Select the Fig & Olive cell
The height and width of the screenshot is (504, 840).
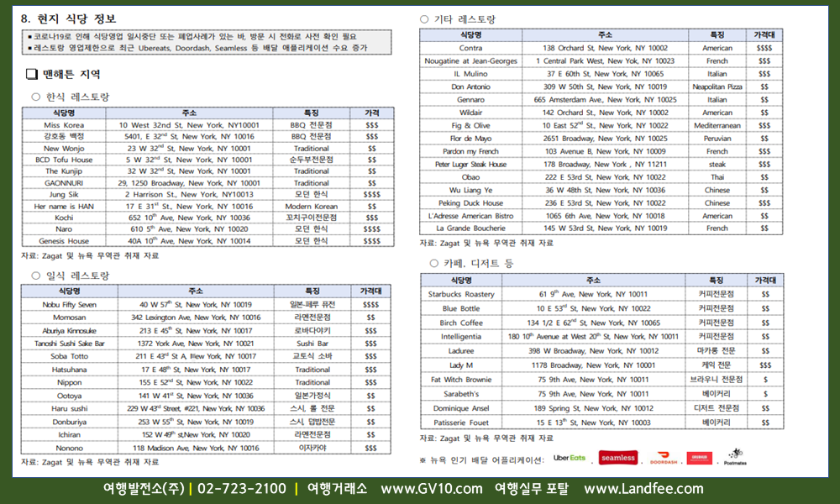471,125
